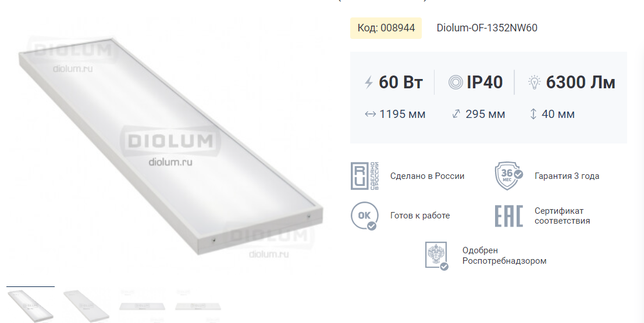Select the fourth side-view thumbnail

click(198, 306)
